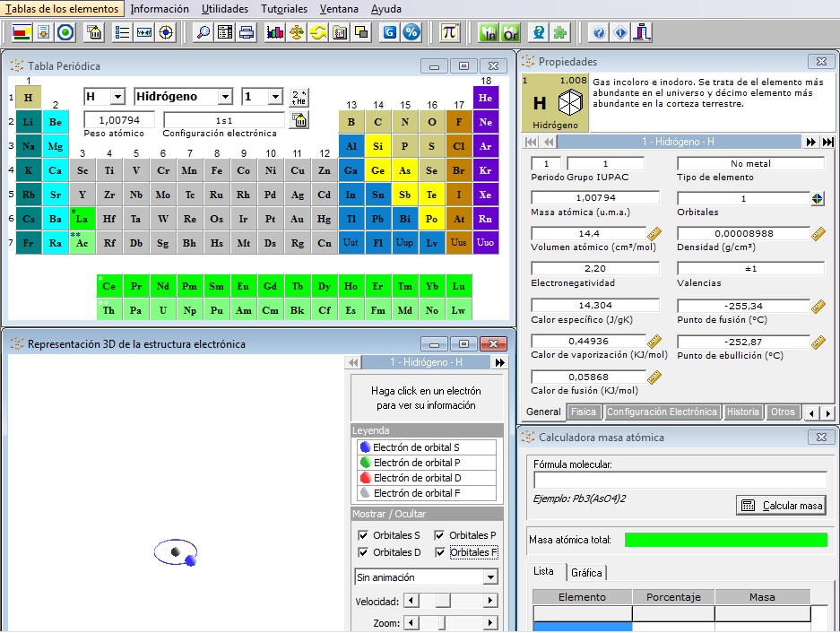Uncheck the Orbitales S checkbox

pos(363,535)
